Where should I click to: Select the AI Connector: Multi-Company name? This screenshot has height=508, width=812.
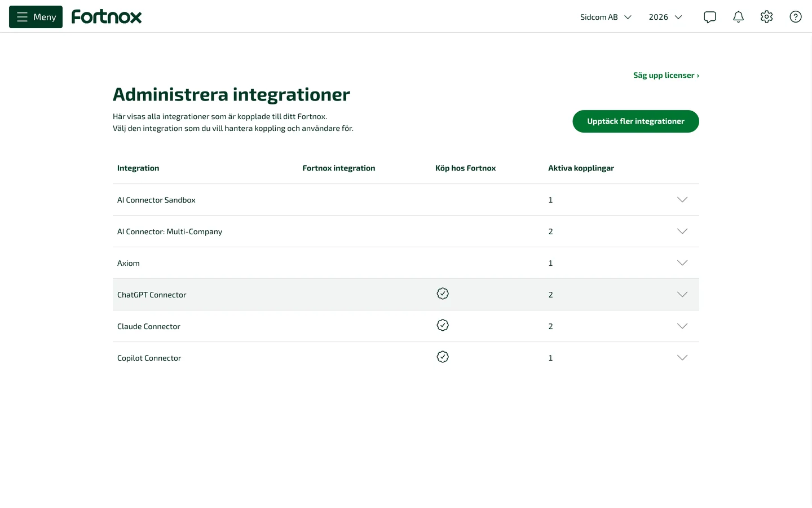click(x=170, y=231)
